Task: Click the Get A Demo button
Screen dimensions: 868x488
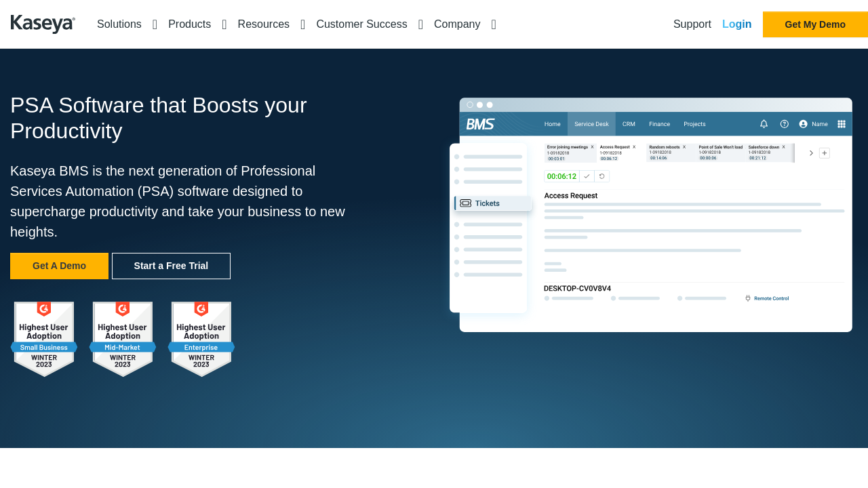Action: click(x=59, y=266)
